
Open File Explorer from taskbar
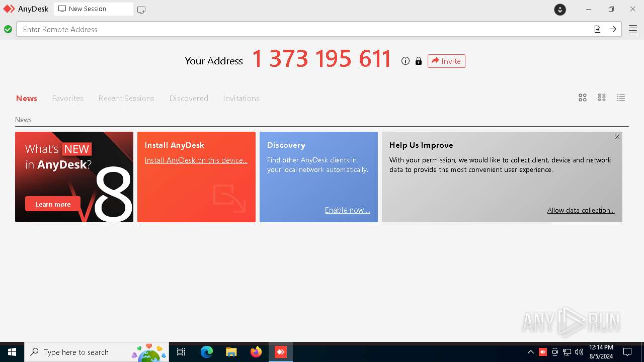pyautogui.click(x=231, y=352)
